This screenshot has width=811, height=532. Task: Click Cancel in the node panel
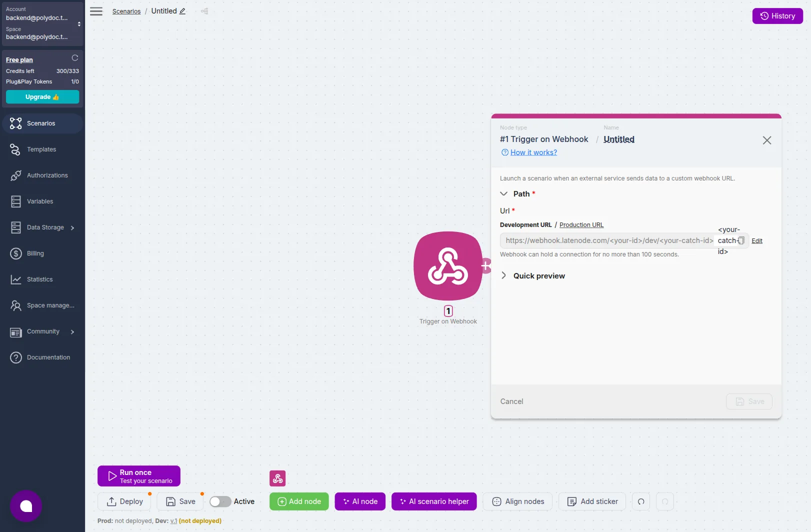pyautogui.click(x=511, y=401)
